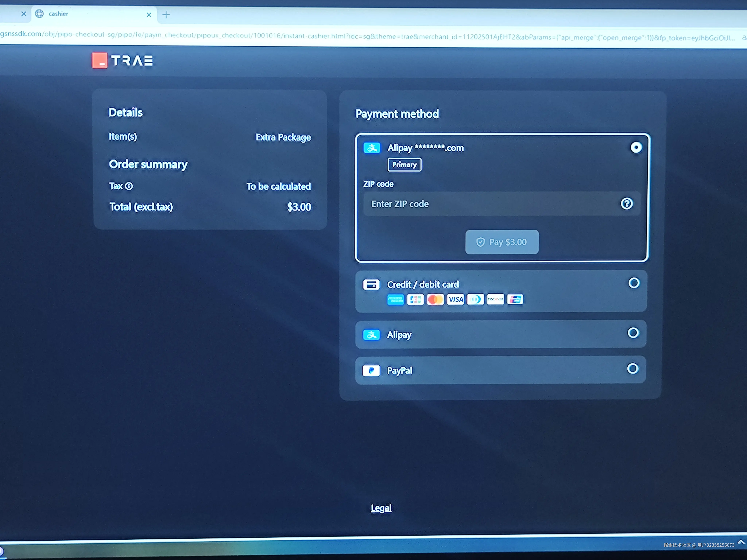Image resolution: width=747 pixels, height=560 pixels.
Task: Click the To be calculated tax value
Action: (x=278, y=186)
